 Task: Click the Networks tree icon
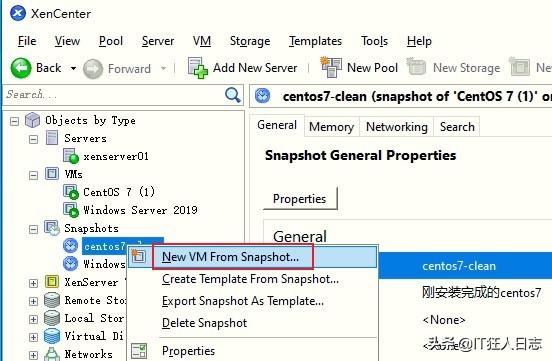52,354
